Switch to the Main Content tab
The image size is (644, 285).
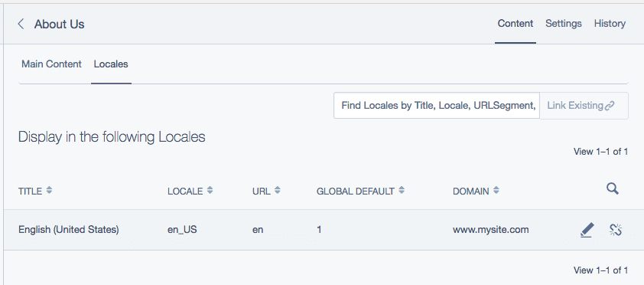[x=51, y=64]
